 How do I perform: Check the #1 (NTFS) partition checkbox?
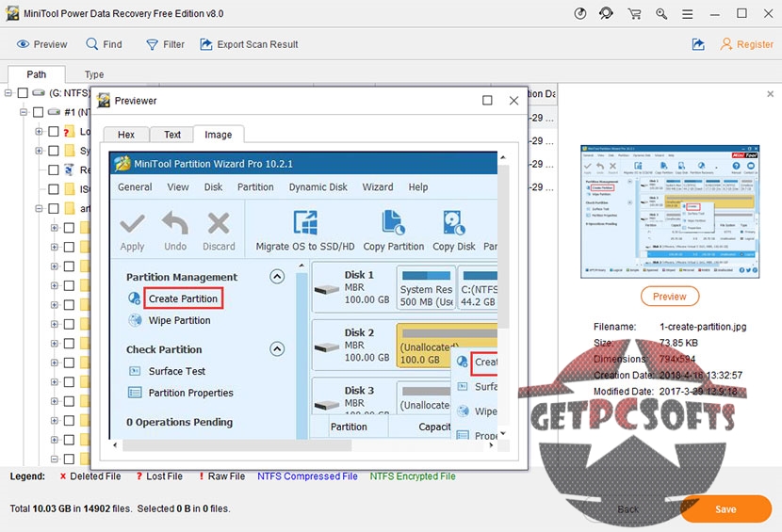(x=38, y=112)
